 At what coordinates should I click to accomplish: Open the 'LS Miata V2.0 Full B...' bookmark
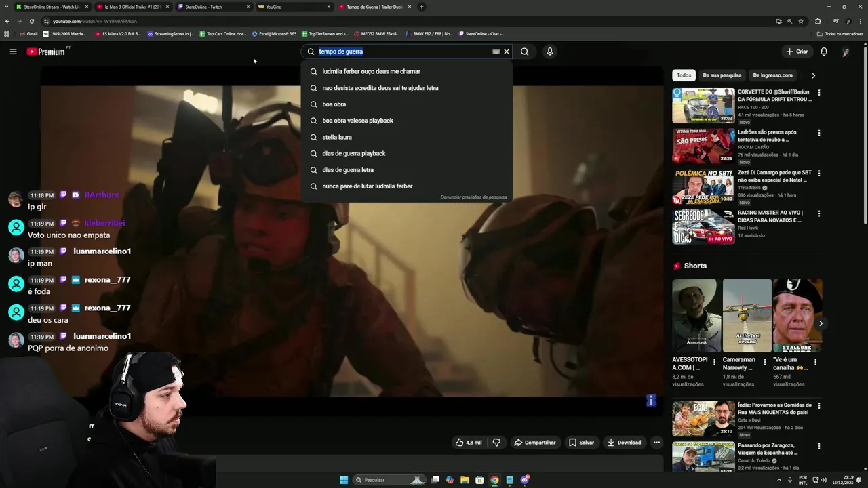(x=118, y=33)
